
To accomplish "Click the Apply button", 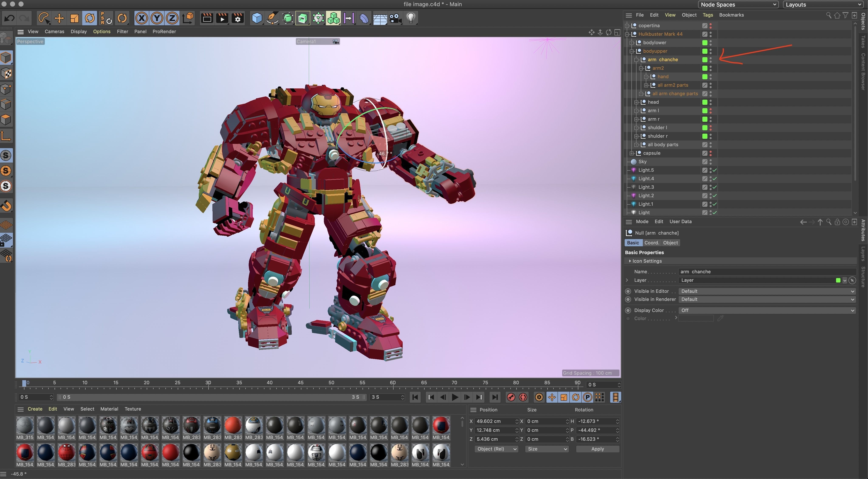I will click(x=597, y=449).
